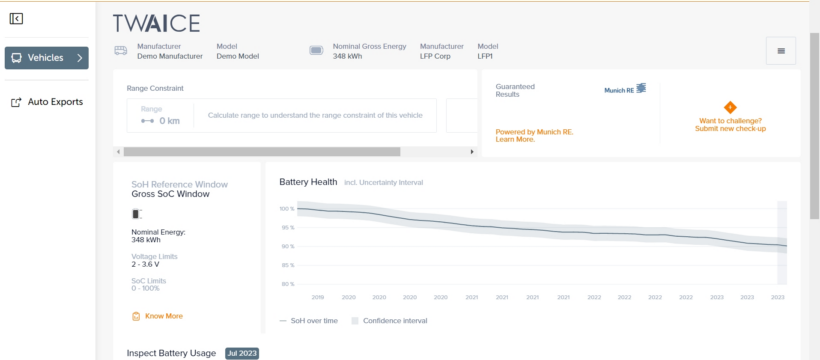Open Powered by Munich RE Learn More link
The width and height of the screenshot is (820, 360).
click(x=534, y=136)
